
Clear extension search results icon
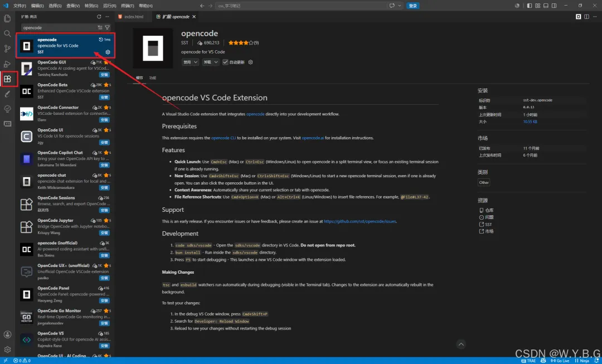coord(100,27)
